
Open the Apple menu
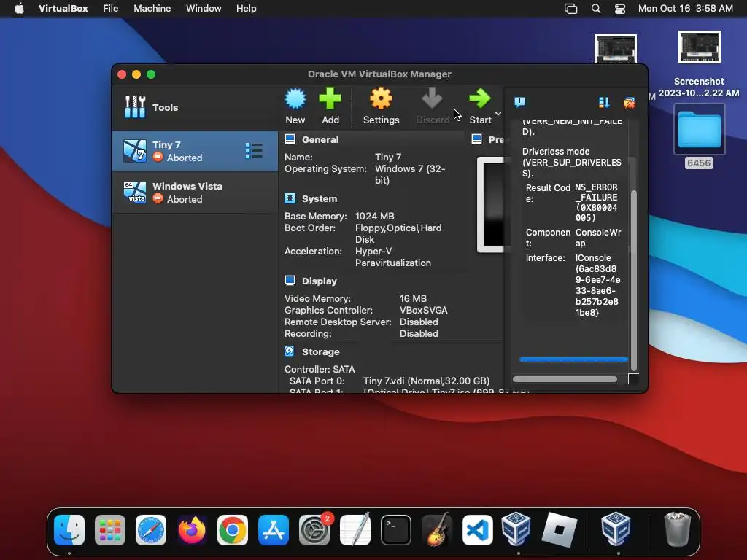[19, 9]
